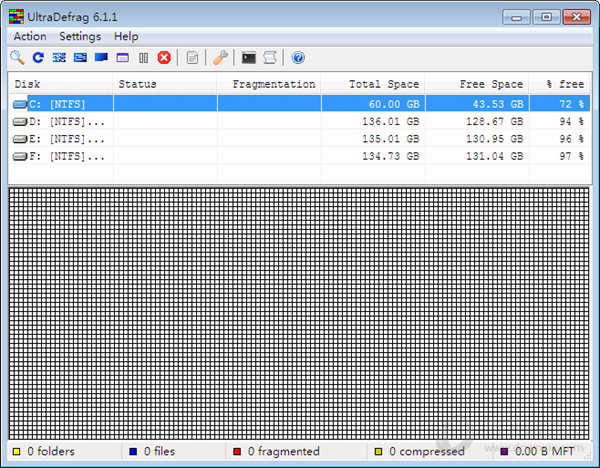
Task: Click the UltraDefrag app icon in title bar
Action: (x=16, y=17)
